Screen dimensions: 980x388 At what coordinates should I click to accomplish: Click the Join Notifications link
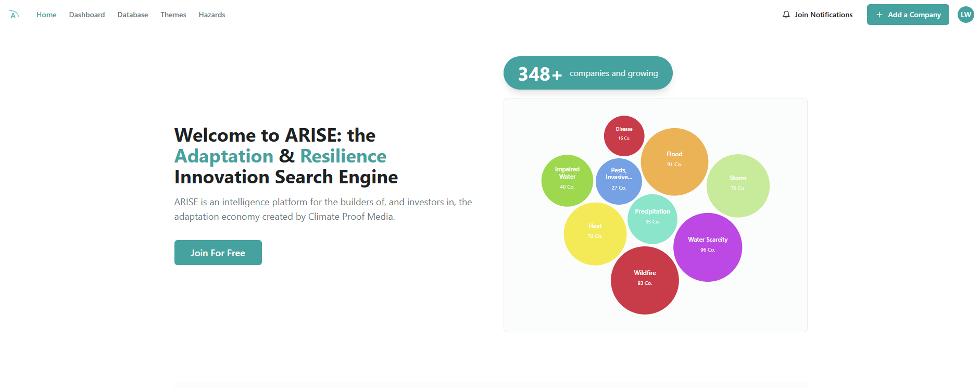818,15
